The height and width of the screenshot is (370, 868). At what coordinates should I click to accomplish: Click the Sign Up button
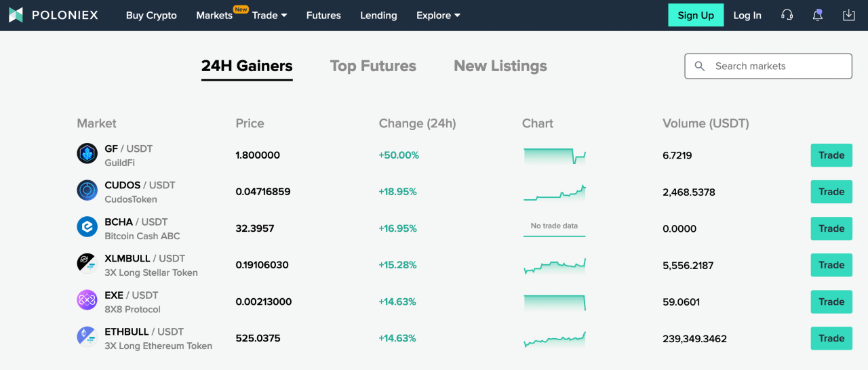(696, 15)
